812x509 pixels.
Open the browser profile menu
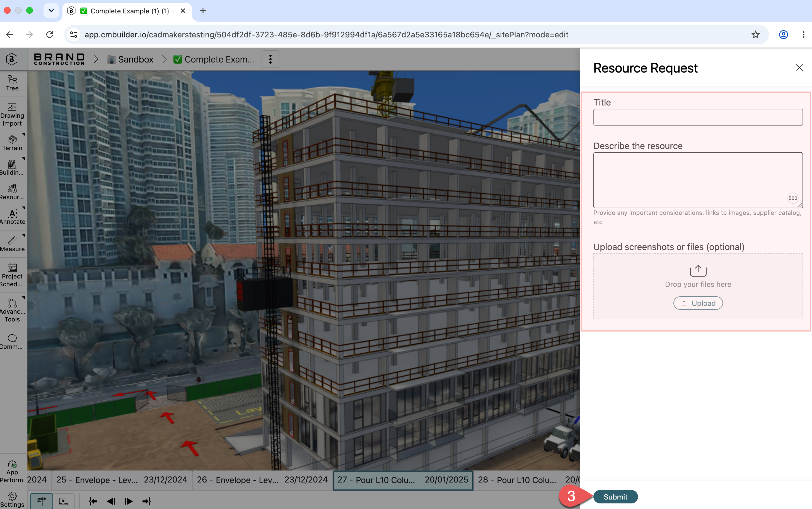783,34
